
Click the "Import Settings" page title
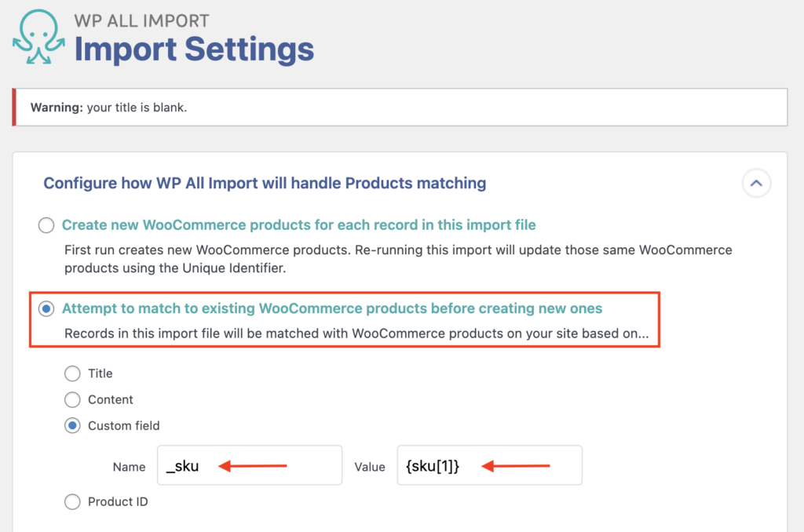(192, 49)
